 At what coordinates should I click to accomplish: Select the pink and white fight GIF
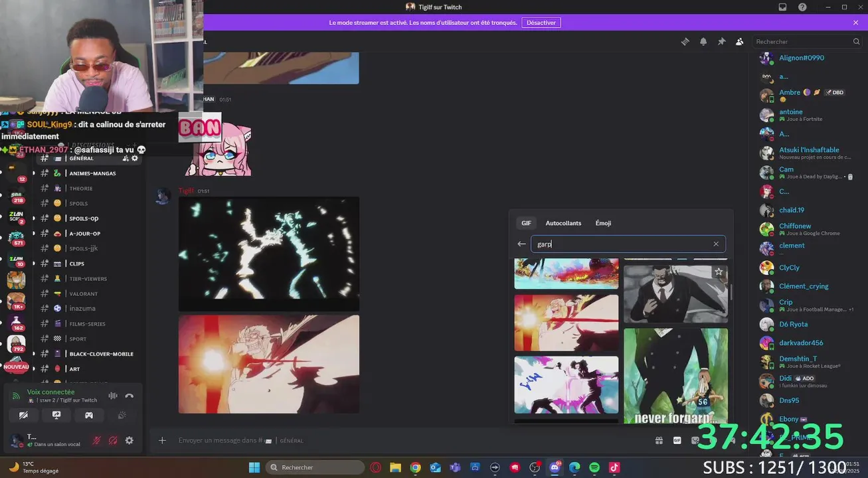(566, 385)
